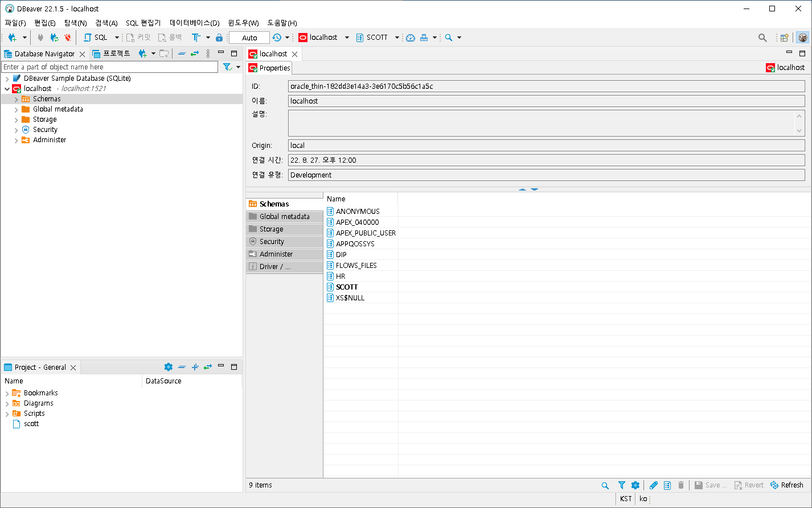Click new connection icon in navigator toolbar
Viewport: 812px width, 508px height.
(x=143, y=53)
